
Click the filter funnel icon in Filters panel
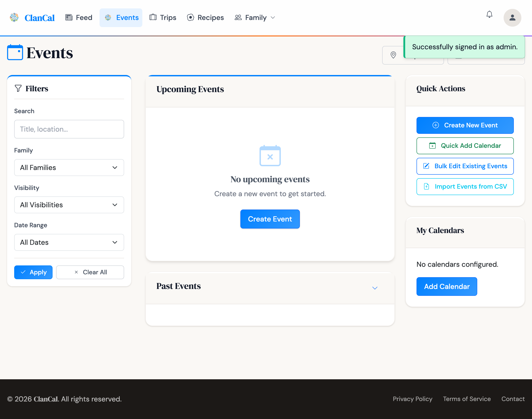coord(18,88)
